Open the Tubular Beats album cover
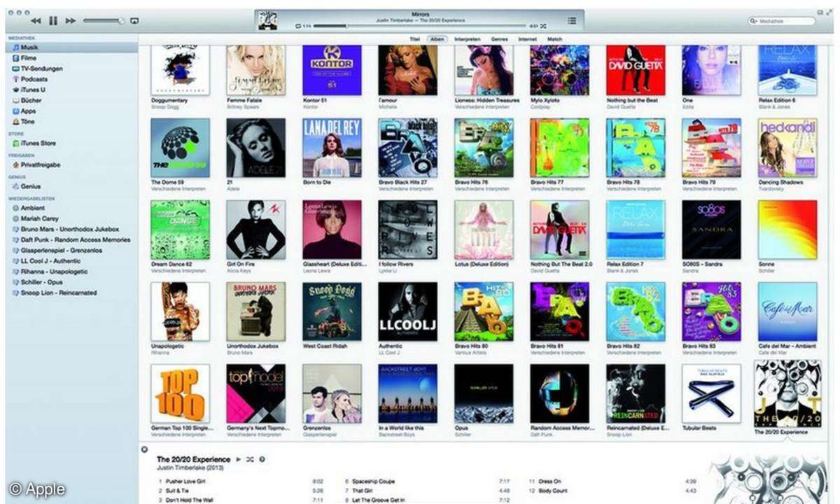 [x=711, y=393]
